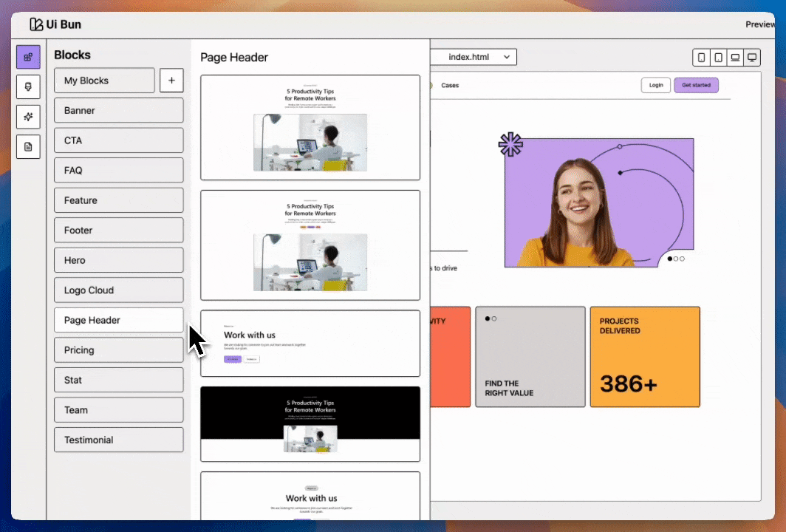
Task: Open the Cases navigation item
Action: pos(450,85)
